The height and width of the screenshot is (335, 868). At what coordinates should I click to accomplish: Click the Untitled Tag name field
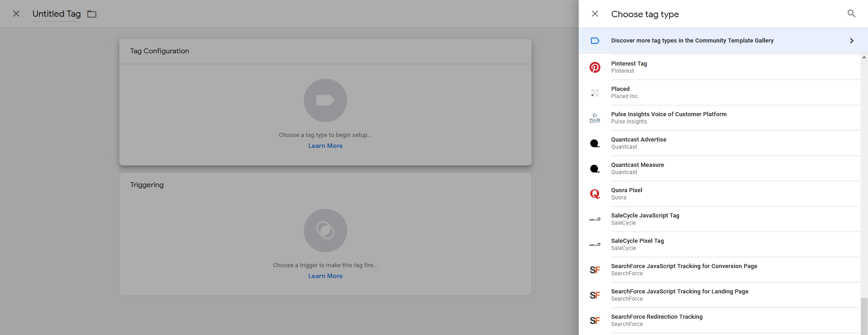pyautogui.click(x=57, y=14)
